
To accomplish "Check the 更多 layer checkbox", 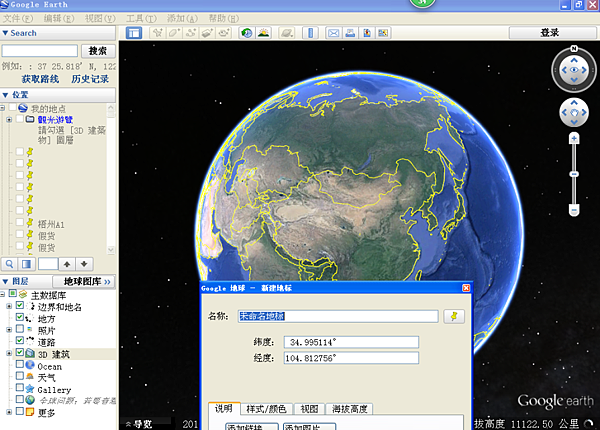I will point(20,412).
